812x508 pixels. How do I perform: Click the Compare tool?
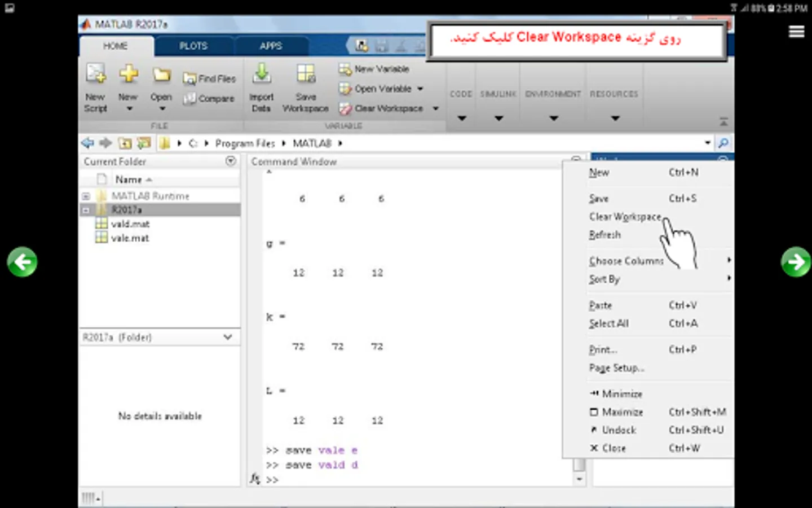209,98
